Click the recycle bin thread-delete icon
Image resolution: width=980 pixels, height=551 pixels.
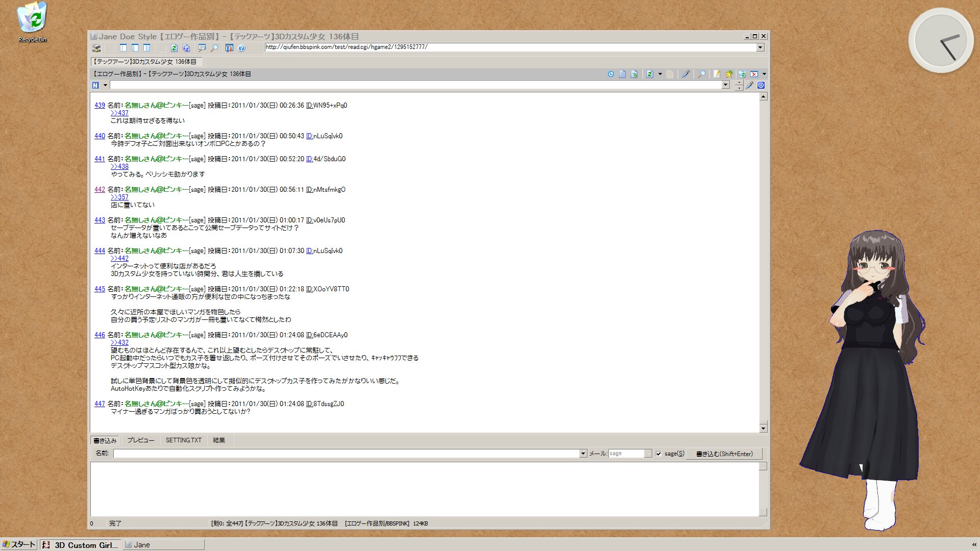tap(742, 74)
